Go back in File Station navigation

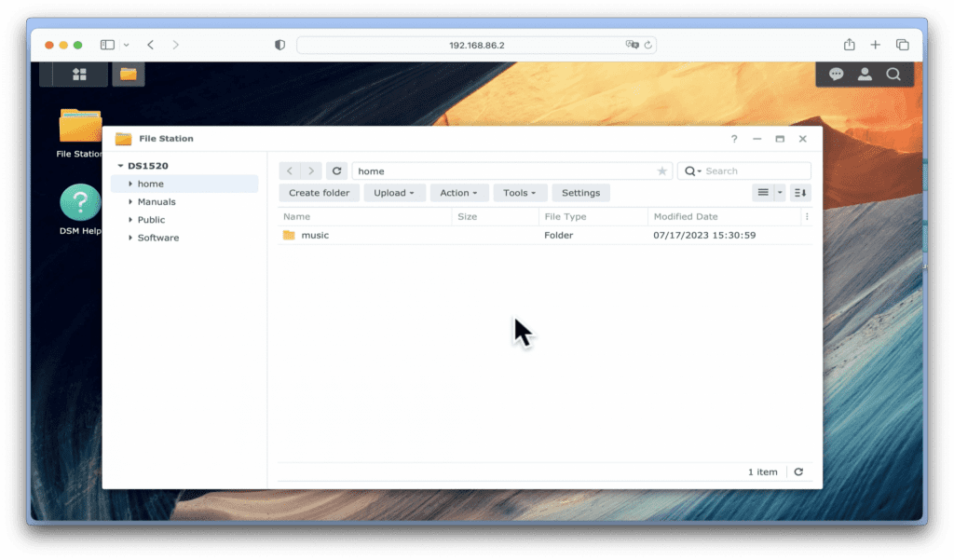click(290, 171)
